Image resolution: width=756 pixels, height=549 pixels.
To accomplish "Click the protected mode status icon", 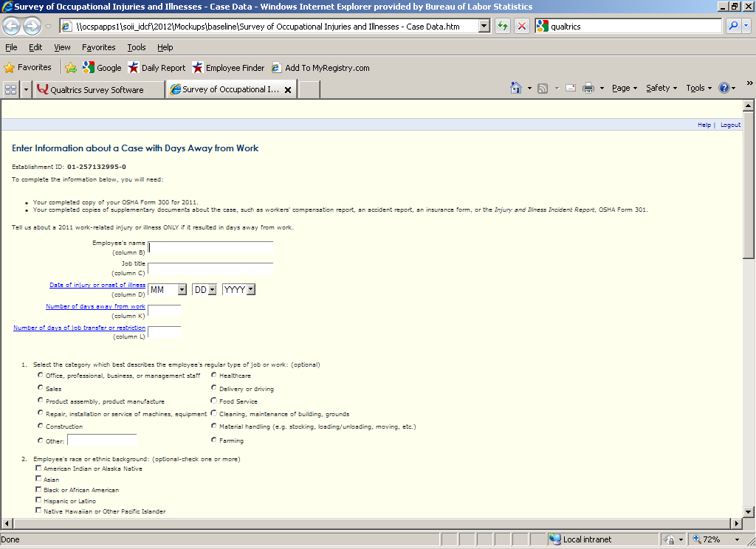I will [669, 539].
